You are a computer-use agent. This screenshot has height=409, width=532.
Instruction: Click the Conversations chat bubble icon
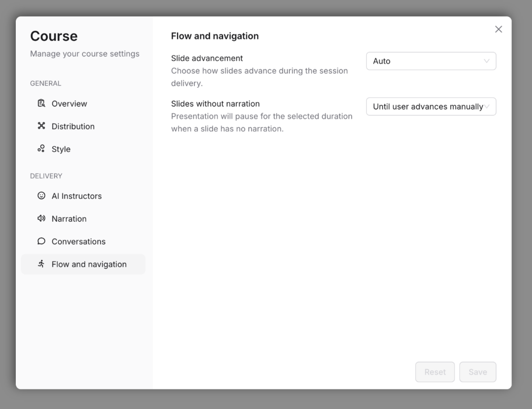41,241
